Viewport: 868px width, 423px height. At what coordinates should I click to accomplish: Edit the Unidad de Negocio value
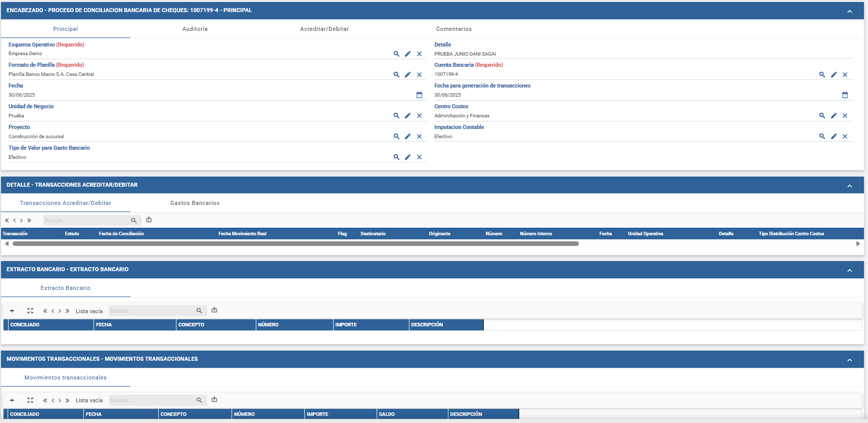pyautogui.click(x=407, y=115)
